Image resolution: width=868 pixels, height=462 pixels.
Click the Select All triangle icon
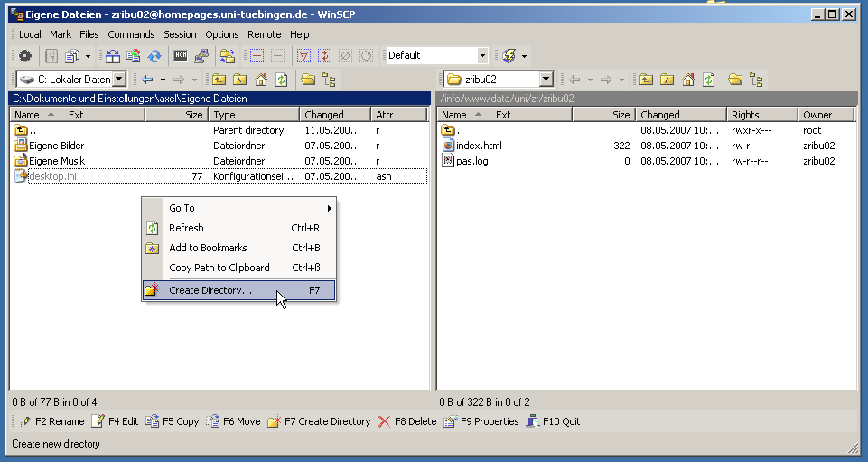[x=303, y=55]
